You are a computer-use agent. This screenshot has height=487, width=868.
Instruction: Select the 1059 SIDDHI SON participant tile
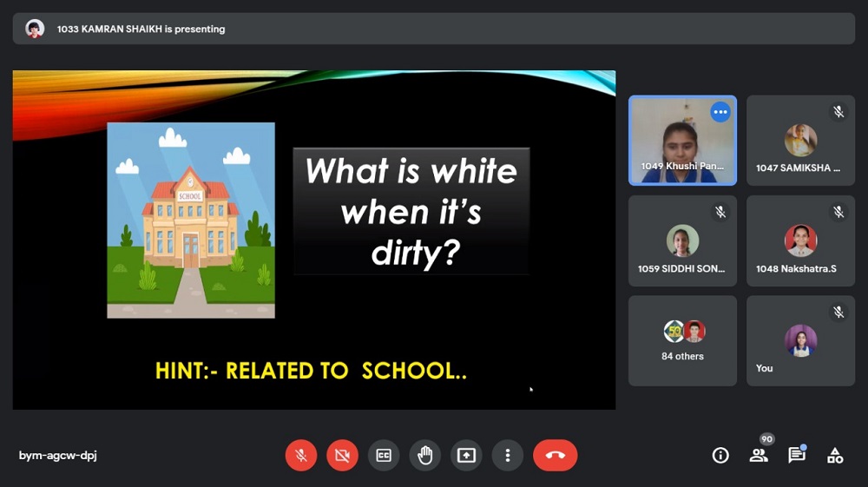pyautogui.click(x=682, y=240)
